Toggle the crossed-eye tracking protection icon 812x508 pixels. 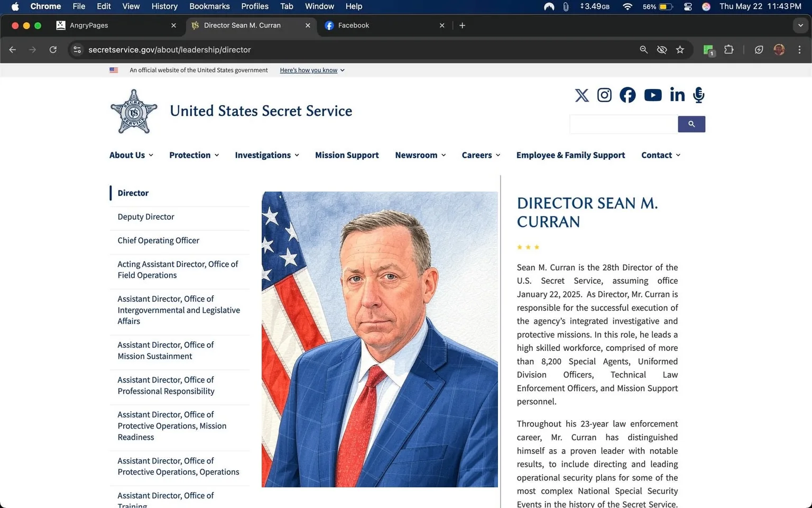[662, 50]
